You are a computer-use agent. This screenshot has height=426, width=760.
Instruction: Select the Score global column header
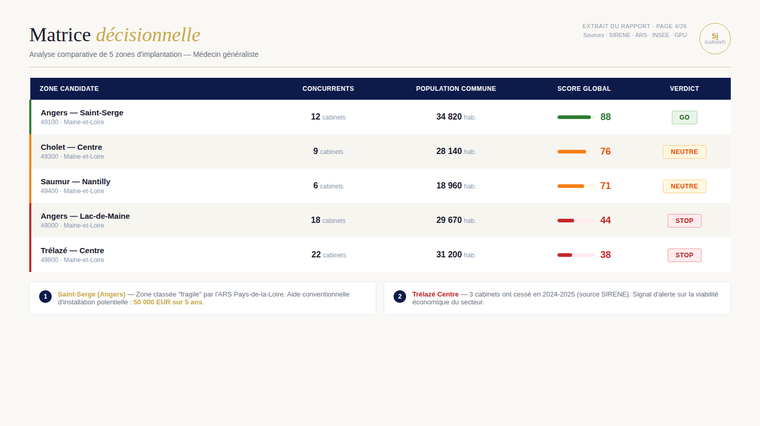pyautogui.click(x=584, y=89)
